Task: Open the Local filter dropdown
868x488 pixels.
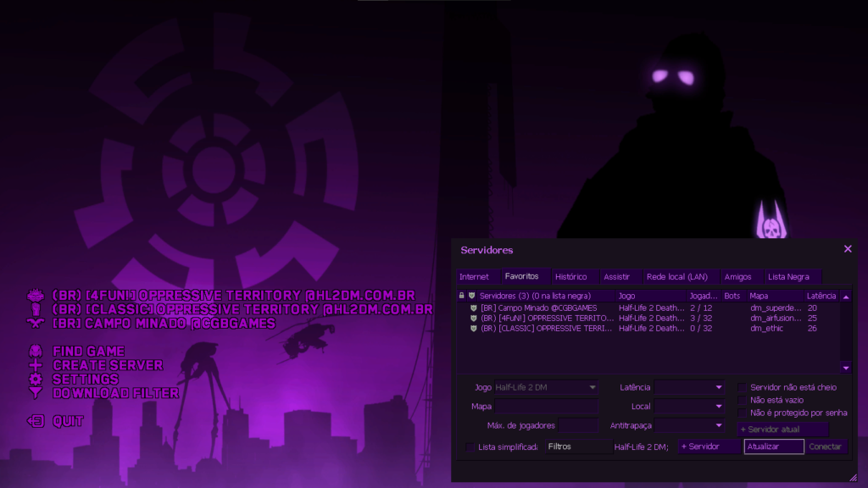Action: click(689, 406)
